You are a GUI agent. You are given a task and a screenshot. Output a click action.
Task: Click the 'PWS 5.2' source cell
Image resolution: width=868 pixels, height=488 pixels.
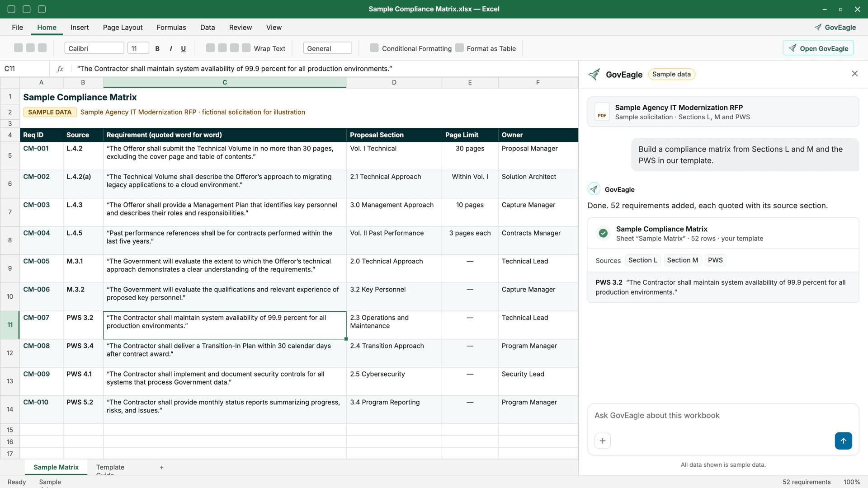pos(83,409)
